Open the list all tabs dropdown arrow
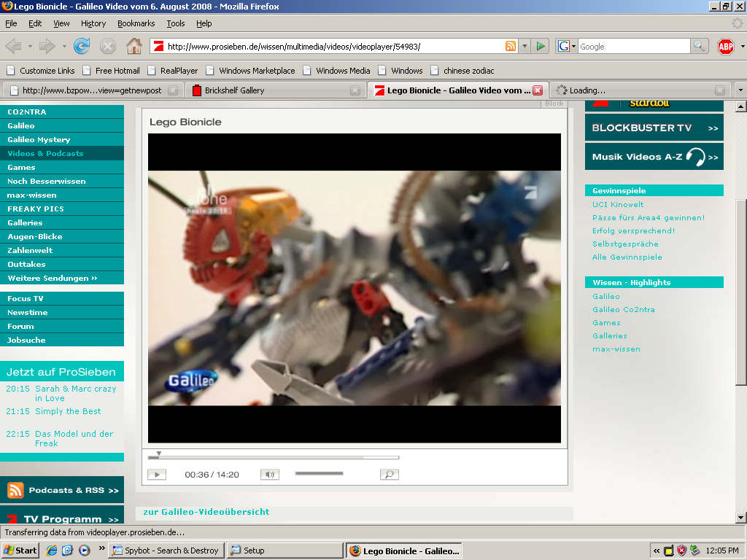The image size is (747, 560). pos(740,90)
